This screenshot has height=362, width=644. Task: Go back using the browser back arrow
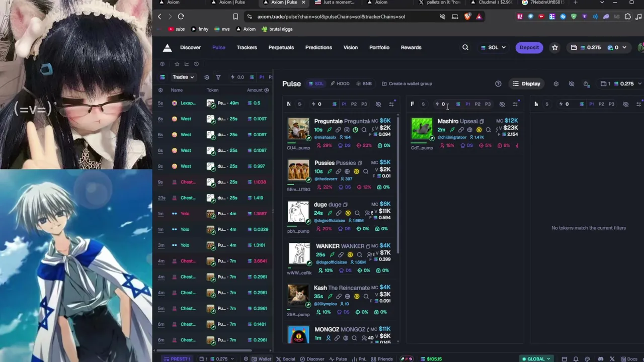[x=159, y=17]
